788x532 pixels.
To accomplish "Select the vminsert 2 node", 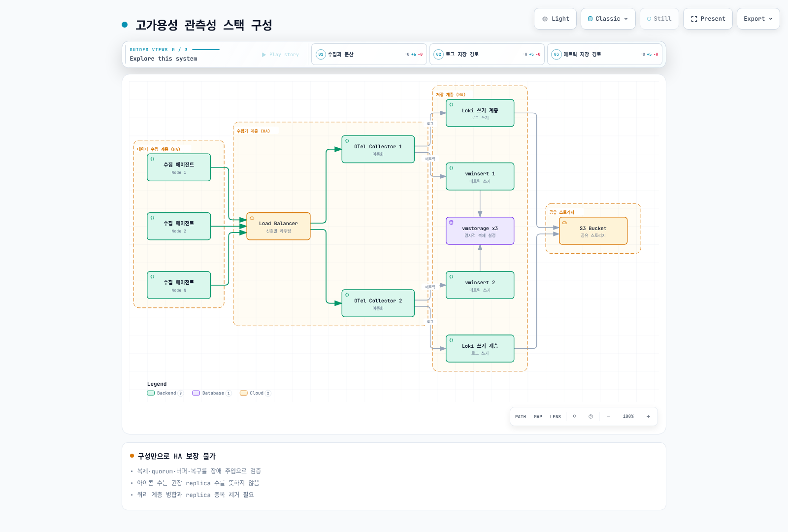I will click(x=480, y=285).
